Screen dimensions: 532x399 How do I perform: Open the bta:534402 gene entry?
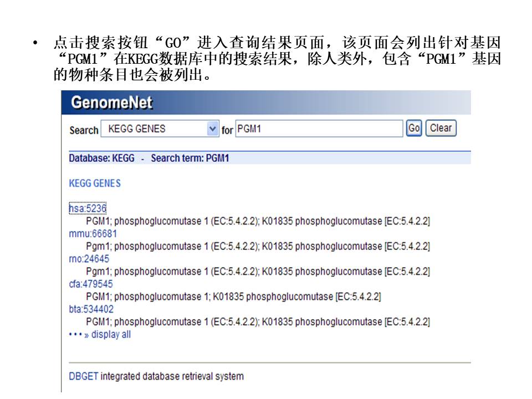pyautogui.click(x=91, y=309)
